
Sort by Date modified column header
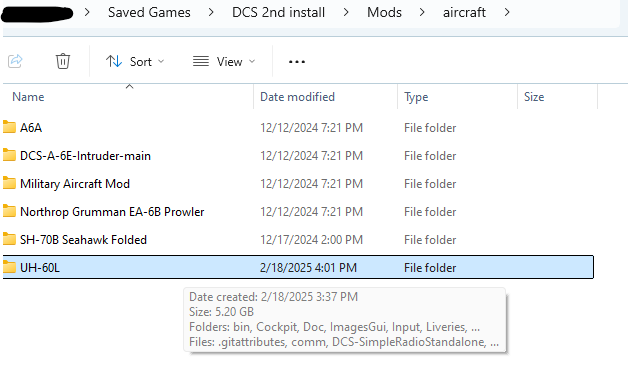click(297, 97)
